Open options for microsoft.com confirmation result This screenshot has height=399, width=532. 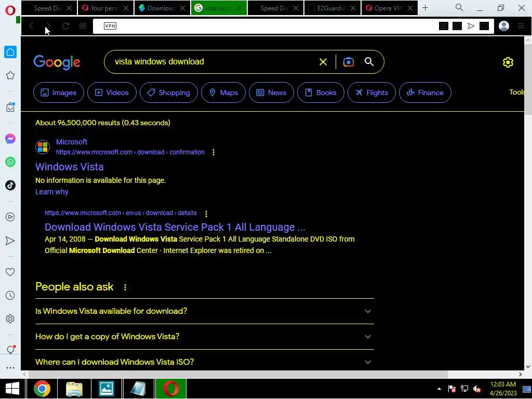point(214,152)
